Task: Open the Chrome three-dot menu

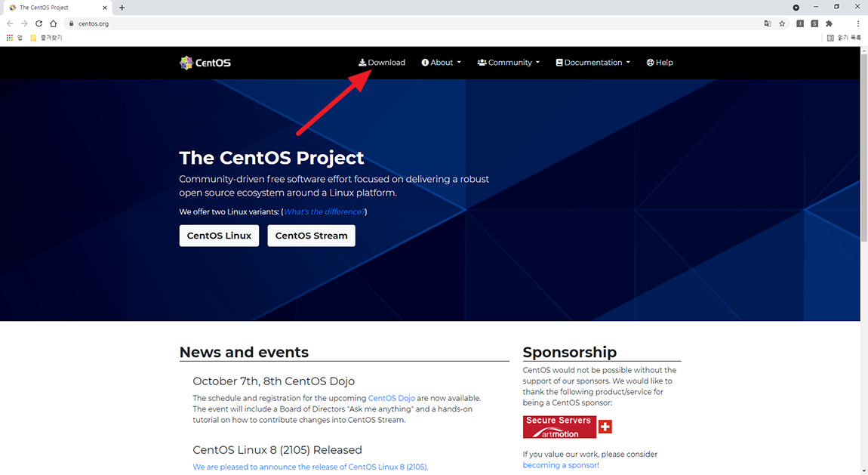Action: [858, 24]
